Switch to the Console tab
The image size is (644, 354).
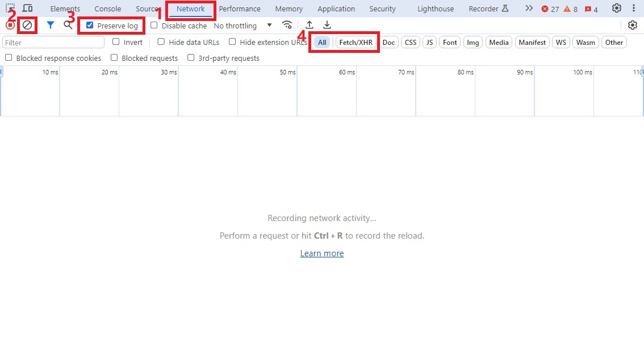(107, 9)
